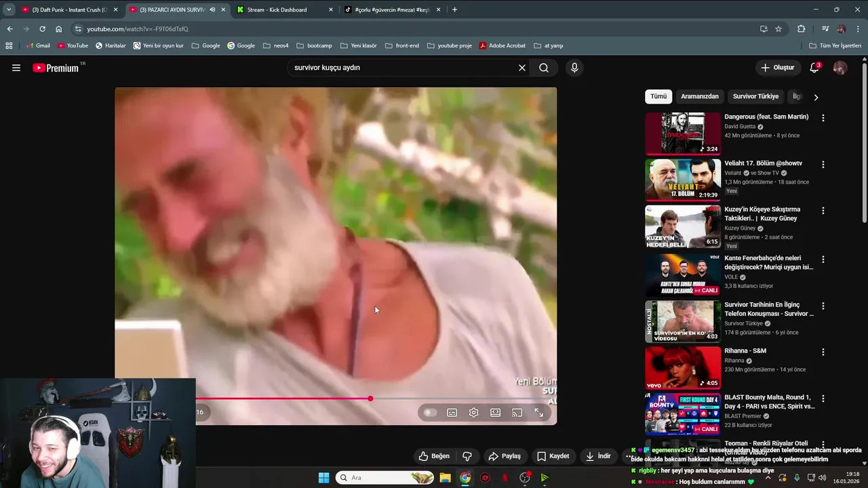Open the YouTube notifications bell
The height and width of the screenshot is (488, 868).
[x=814, y=68]
